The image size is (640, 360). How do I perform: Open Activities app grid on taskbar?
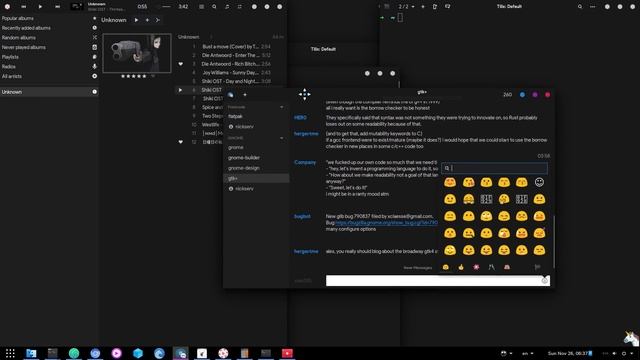coord(10,353)
